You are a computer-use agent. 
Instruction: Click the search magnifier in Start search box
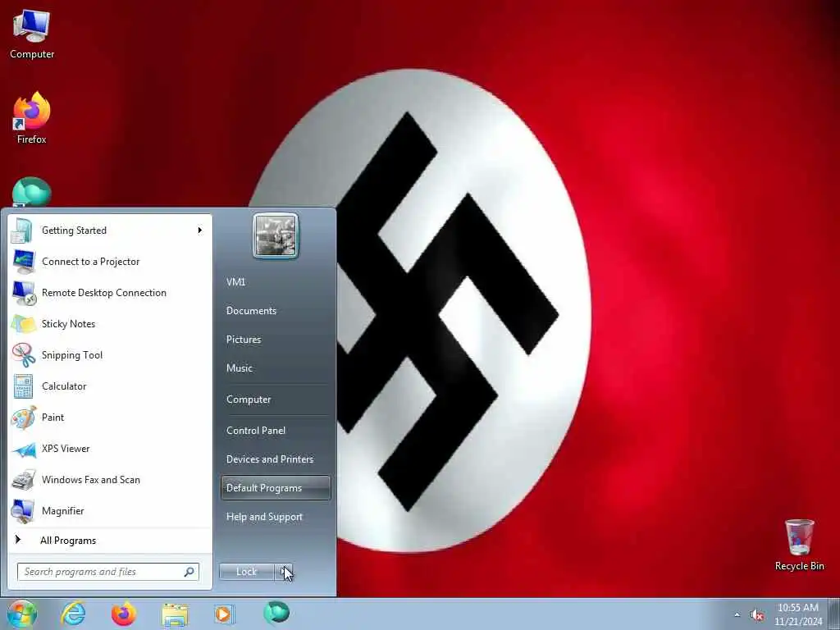coord(189,572)
